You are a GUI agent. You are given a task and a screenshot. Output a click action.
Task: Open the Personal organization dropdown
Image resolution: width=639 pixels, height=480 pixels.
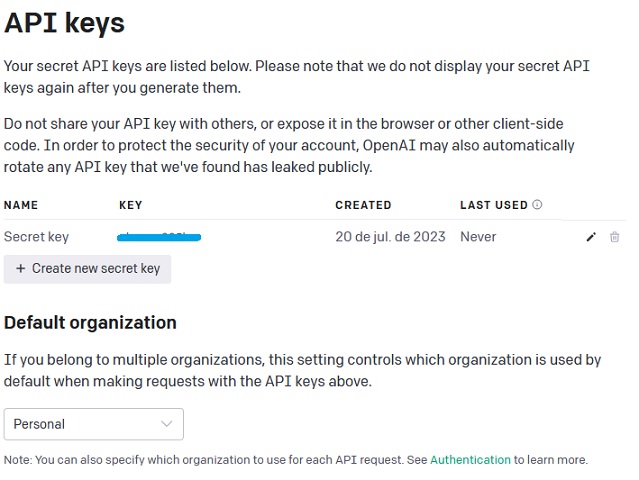(94, 424)
